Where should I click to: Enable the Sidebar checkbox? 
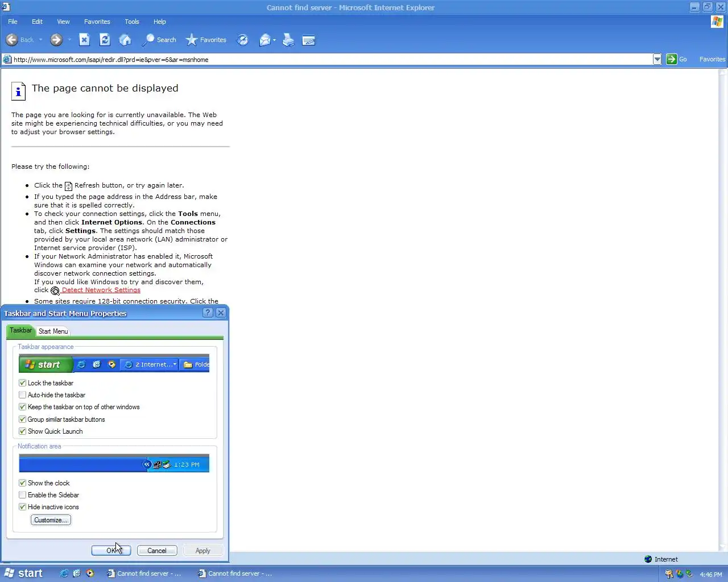pos(22,495)
